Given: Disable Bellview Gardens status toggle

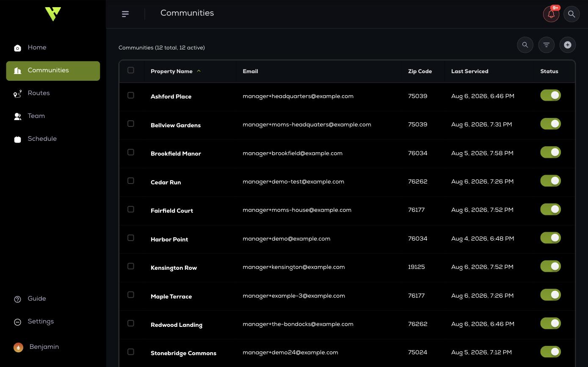Looking at the screenshot, I should 551,123.
